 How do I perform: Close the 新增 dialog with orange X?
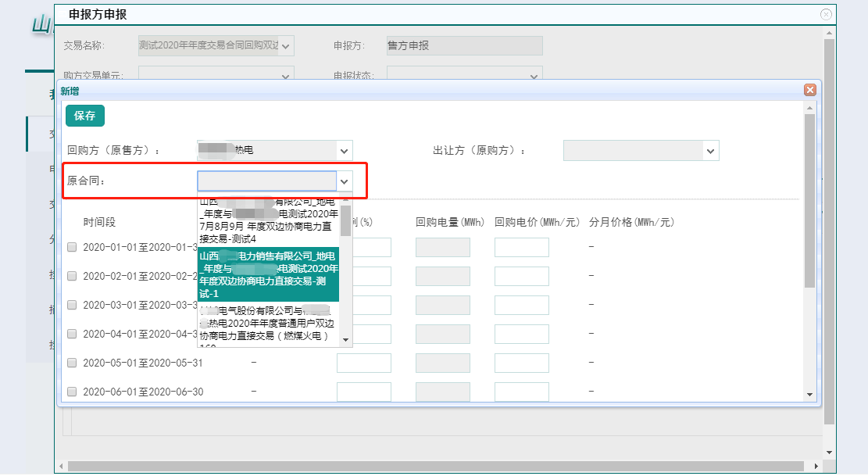(x=810, y=90)
